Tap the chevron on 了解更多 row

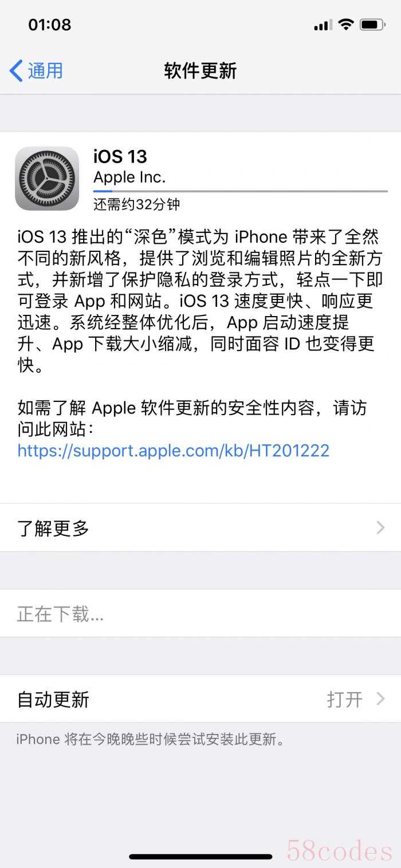point(380,528)
